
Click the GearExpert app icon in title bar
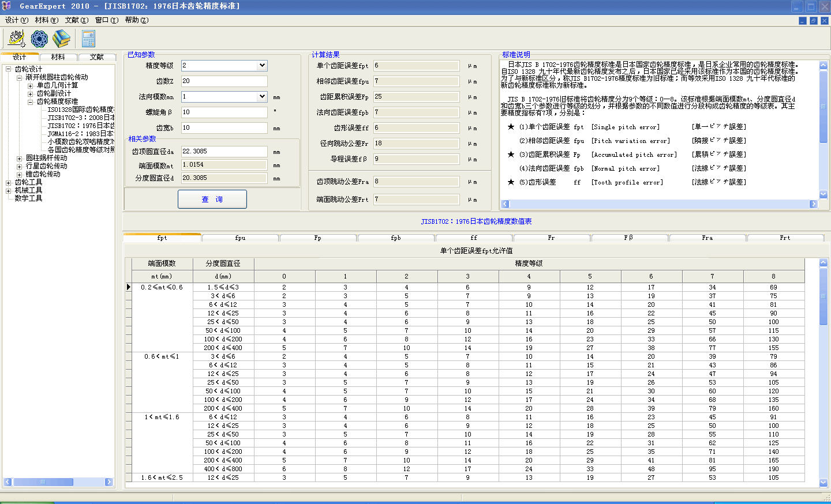tap(7, 6)
